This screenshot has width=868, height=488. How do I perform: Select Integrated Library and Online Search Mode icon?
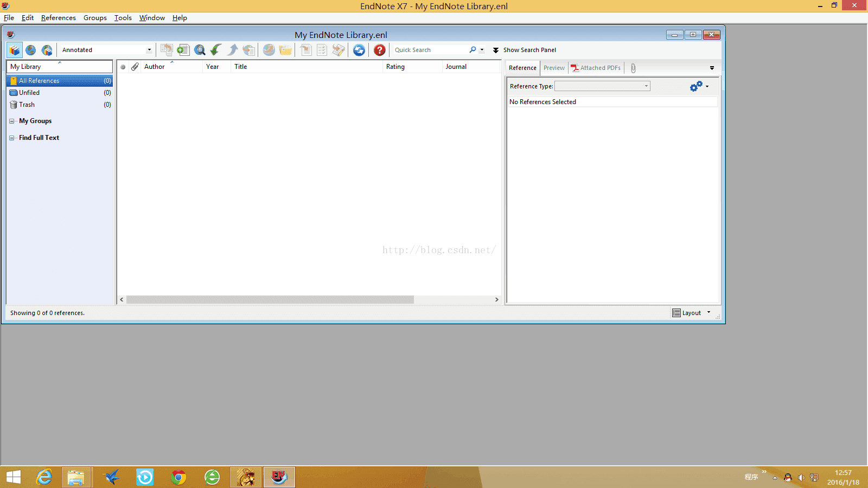click(47, 50)
